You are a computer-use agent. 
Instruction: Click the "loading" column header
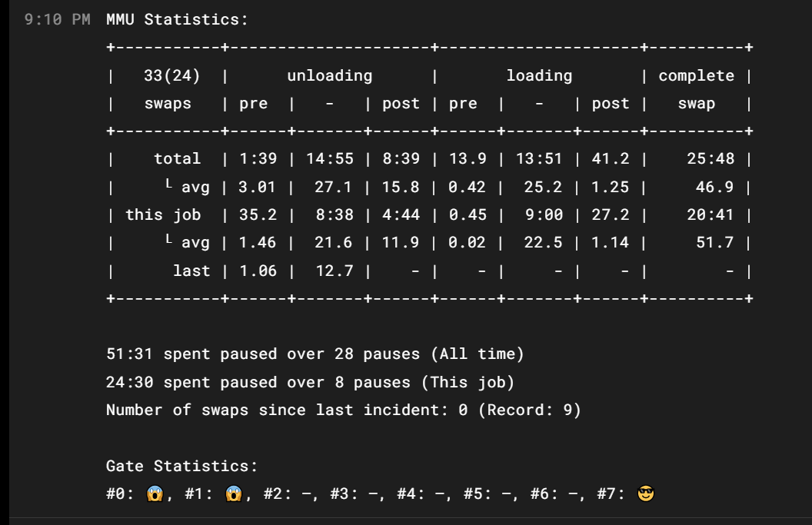539,75
